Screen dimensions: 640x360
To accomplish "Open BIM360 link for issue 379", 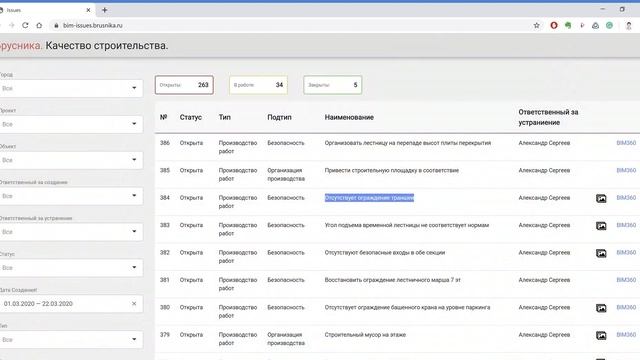I will click(626, 334).
